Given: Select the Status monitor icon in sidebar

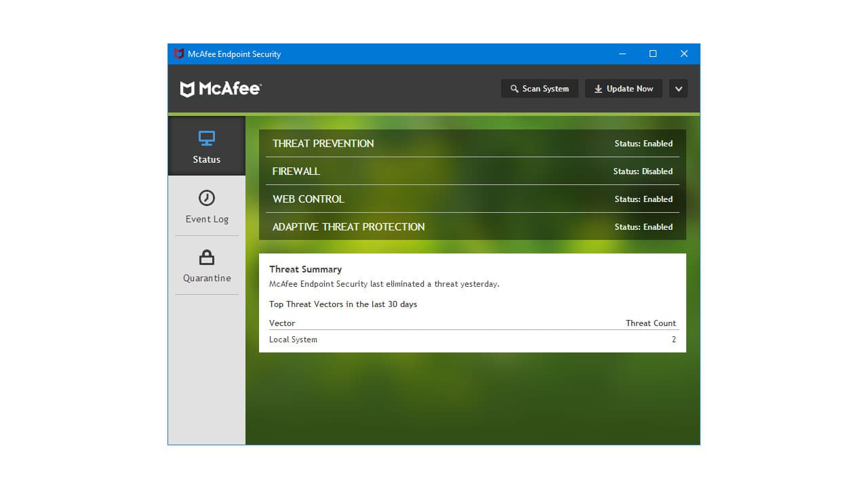Looking at the screenshot, I should (206, 138).
